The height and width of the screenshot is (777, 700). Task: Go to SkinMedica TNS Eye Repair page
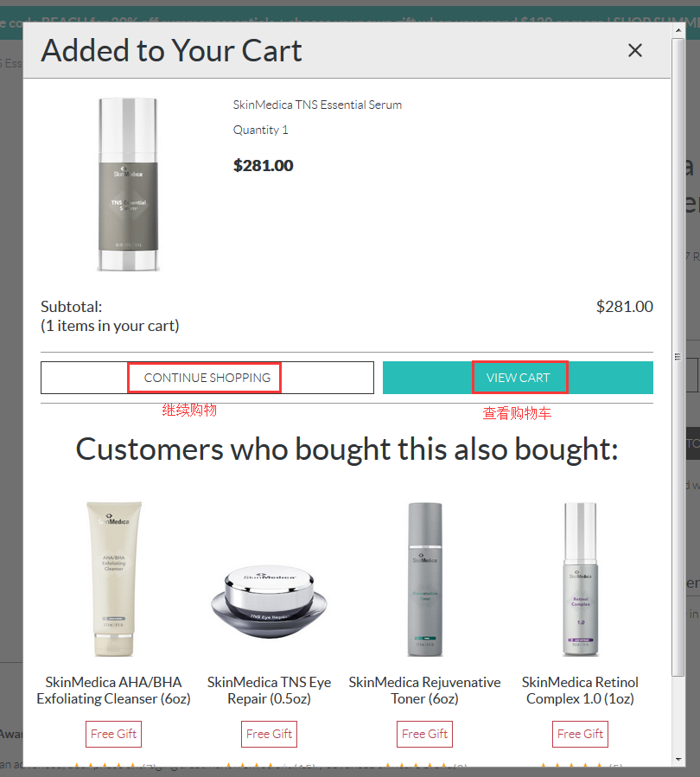tap(270, 690)
